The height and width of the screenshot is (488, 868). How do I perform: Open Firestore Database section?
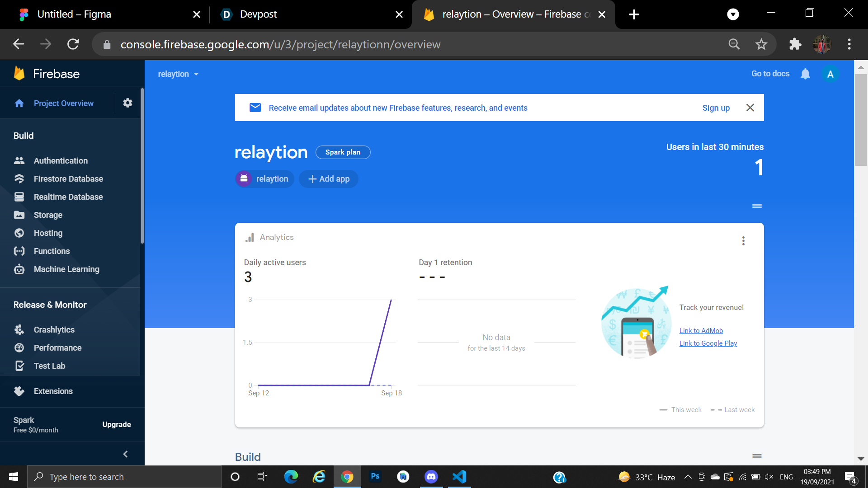pyautogui.click(x=68, y=179)
